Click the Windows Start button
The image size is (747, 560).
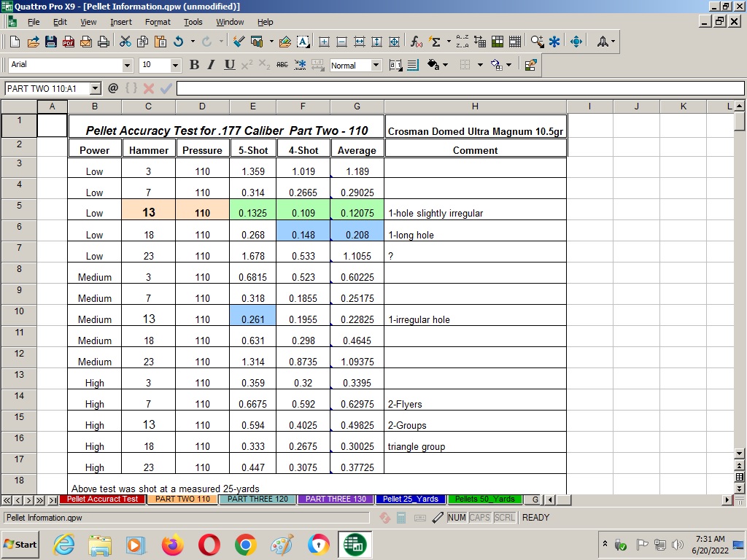pos(20,544)
